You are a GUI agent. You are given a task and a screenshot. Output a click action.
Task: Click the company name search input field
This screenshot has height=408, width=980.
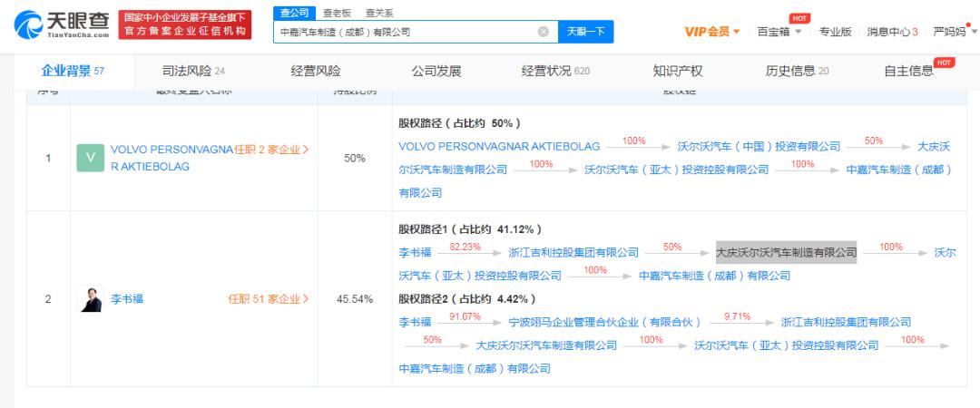click(x=416, y=32)
